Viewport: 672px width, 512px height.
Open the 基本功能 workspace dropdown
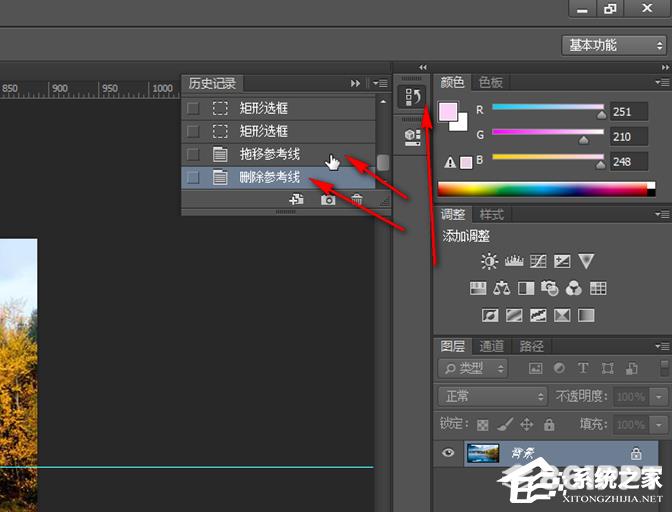coord(614,45)
